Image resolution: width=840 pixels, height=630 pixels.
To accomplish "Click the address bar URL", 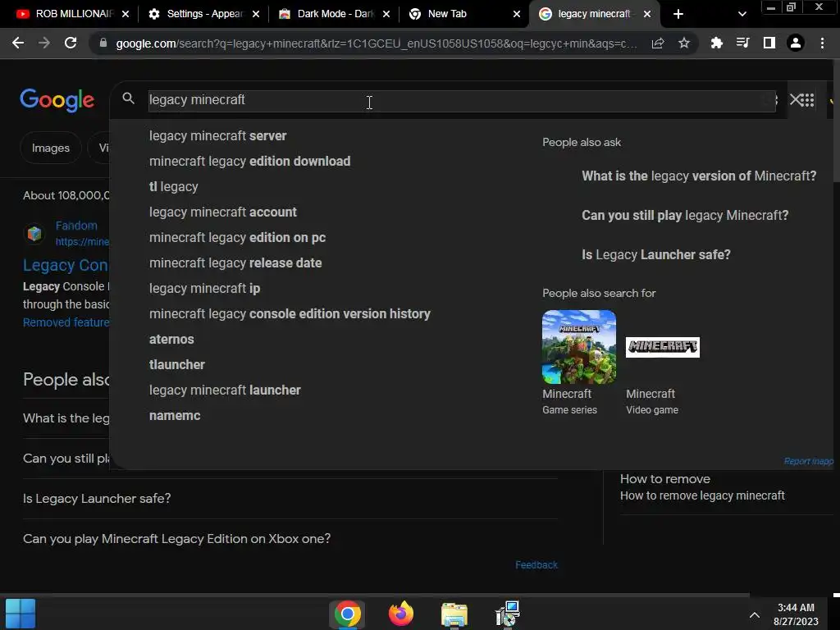I will [376, 43].
